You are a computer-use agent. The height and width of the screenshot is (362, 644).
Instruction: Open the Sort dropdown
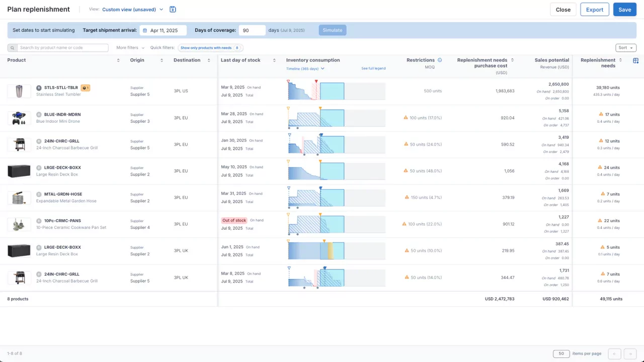pos(626,48)
